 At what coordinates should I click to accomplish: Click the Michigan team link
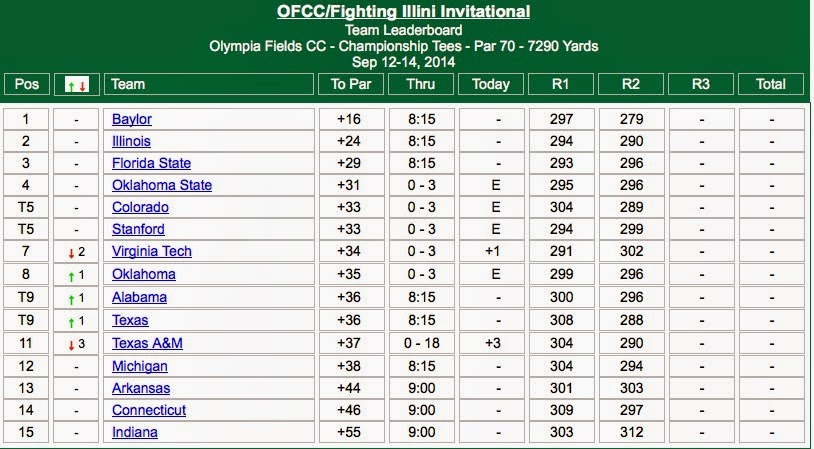(x=140, y=366)
